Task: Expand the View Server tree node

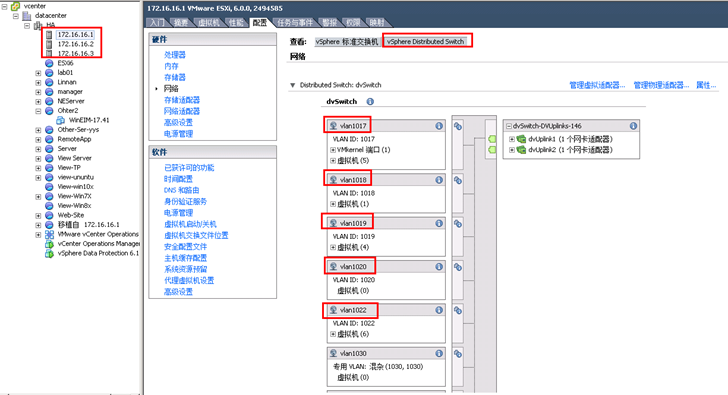Action: tap(38, 158)
